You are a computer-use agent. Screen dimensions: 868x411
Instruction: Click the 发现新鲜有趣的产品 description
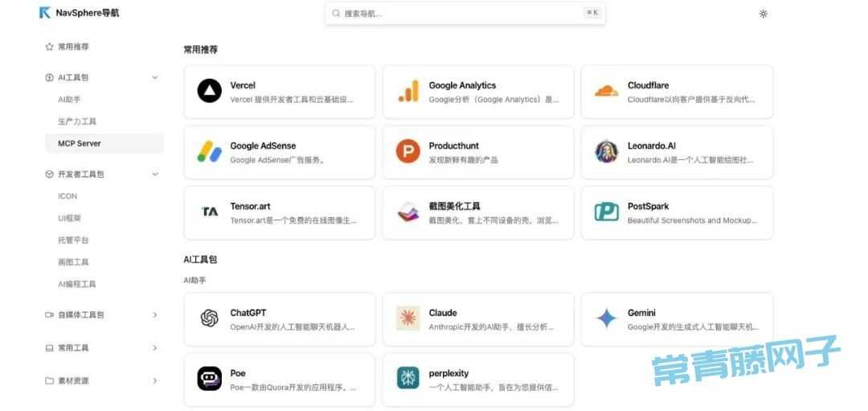464,160
